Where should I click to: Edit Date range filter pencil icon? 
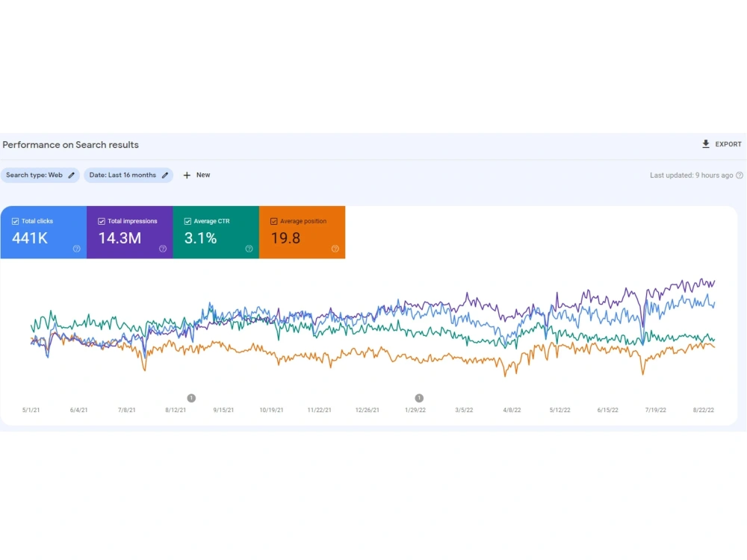tap(165, 175)
